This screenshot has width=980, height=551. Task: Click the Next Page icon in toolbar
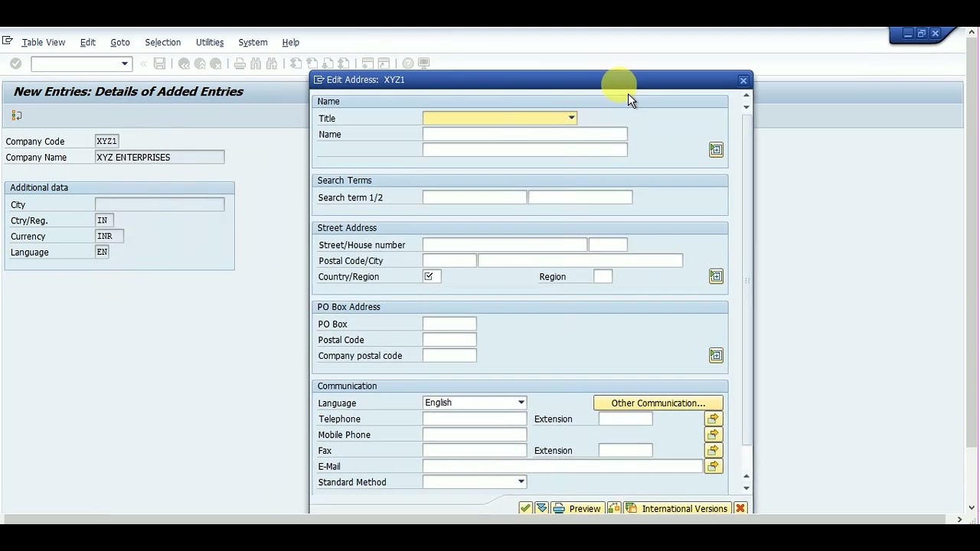tap(328, 64)
